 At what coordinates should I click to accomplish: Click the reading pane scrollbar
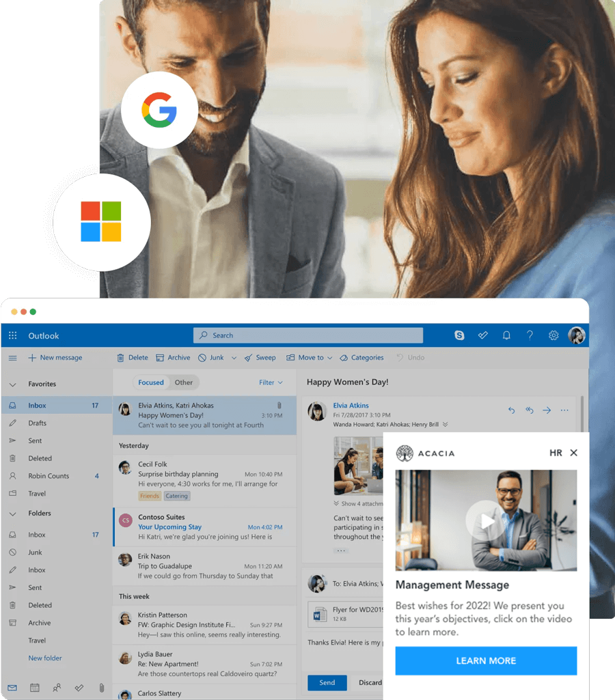pyautogui.click(x=582, y=414)
